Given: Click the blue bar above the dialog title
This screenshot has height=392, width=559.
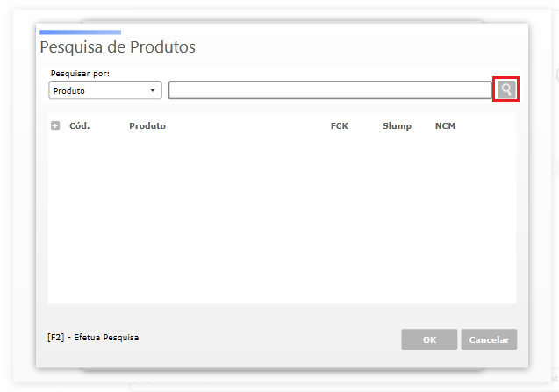Looking at the screenshot, I should [x=80, y=32].
